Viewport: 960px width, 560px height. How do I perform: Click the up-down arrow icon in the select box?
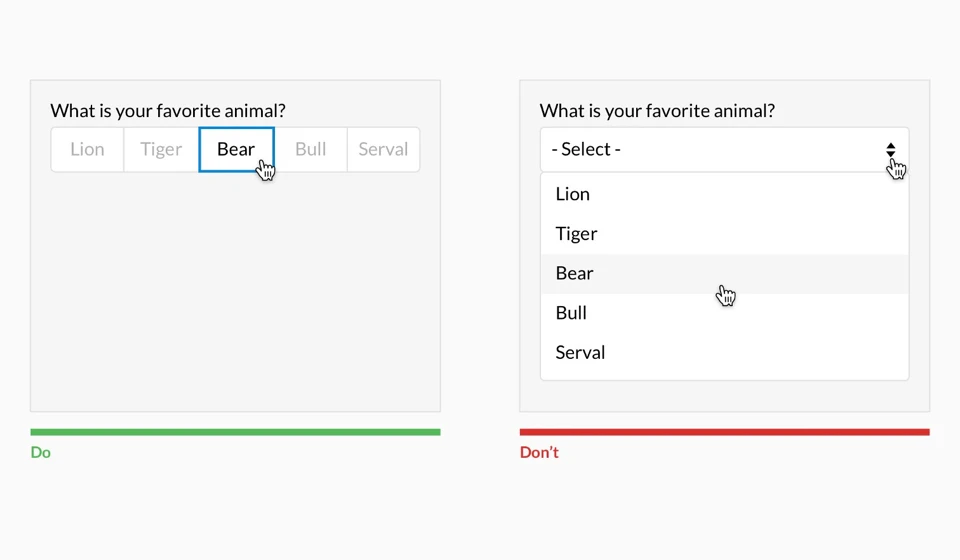tap(890, 149)
